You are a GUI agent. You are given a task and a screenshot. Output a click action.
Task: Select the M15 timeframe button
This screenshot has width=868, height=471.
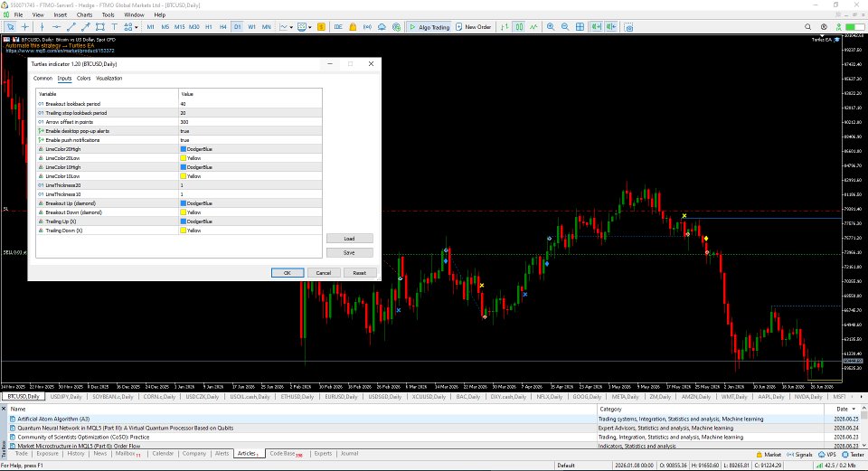(179, 26)
